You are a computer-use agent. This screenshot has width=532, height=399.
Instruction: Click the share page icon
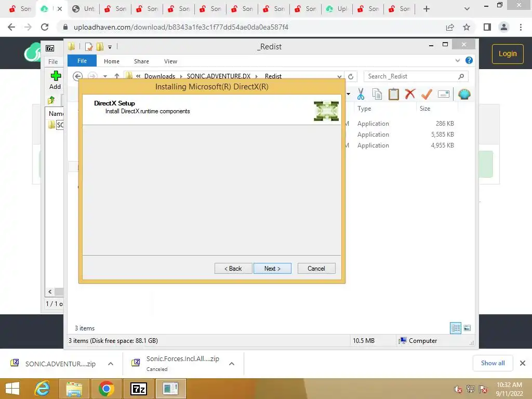[450, 27]
